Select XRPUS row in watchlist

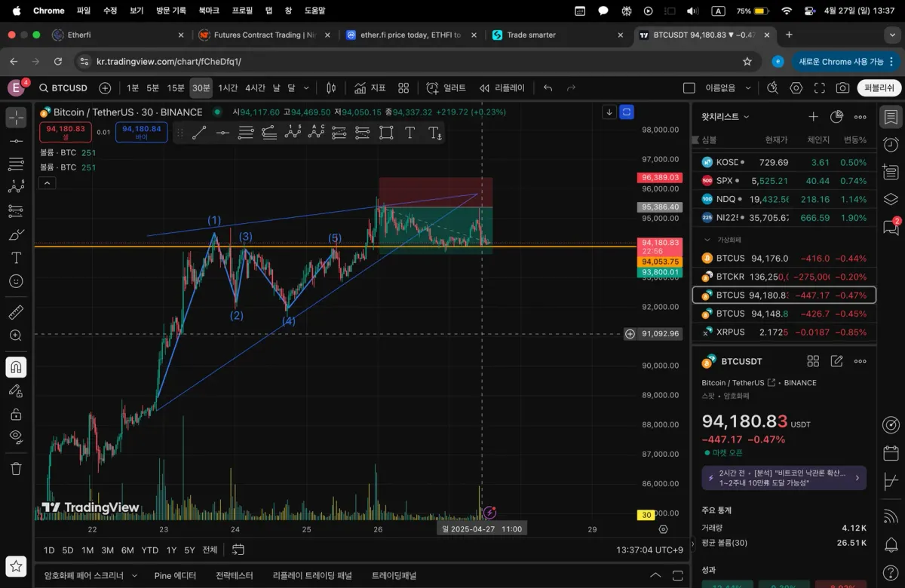point(784,332)
